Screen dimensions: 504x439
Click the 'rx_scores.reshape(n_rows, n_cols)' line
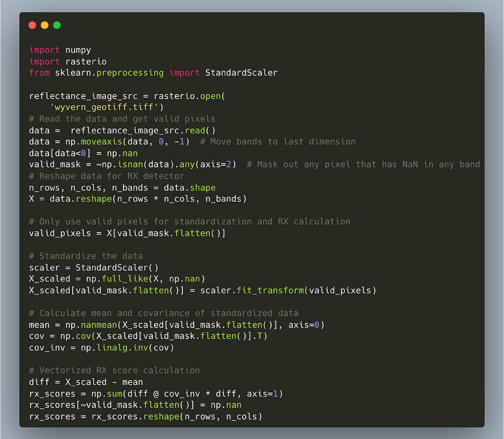146,417
